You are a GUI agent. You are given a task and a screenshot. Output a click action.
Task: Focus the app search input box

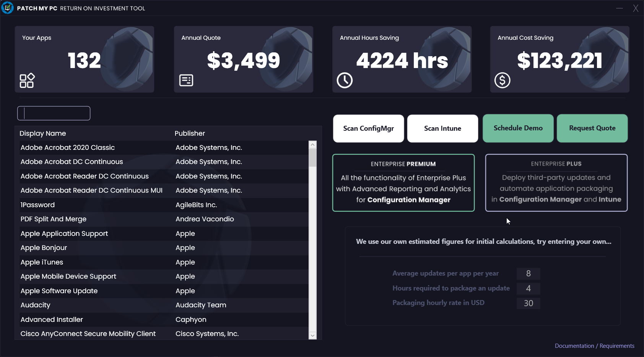pos(54,113)
